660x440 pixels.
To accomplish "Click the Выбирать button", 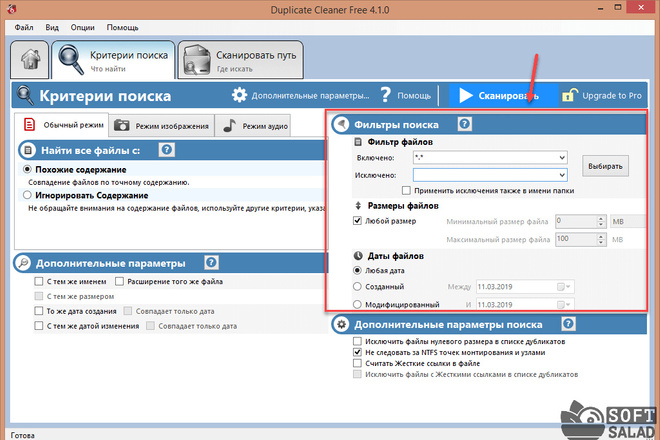I will pos(605,166).
